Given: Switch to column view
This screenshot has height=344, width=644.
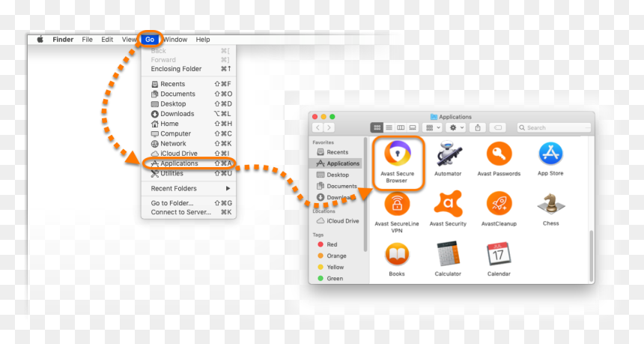Looking at the screenshot, I should click(x=401, y=128).
